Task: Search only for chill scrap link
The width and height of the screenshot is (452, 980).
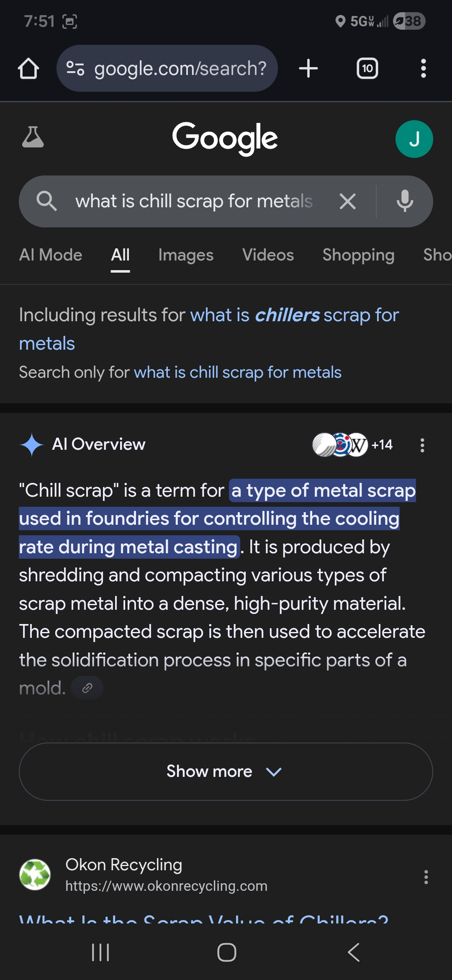Action: [237, 372]
